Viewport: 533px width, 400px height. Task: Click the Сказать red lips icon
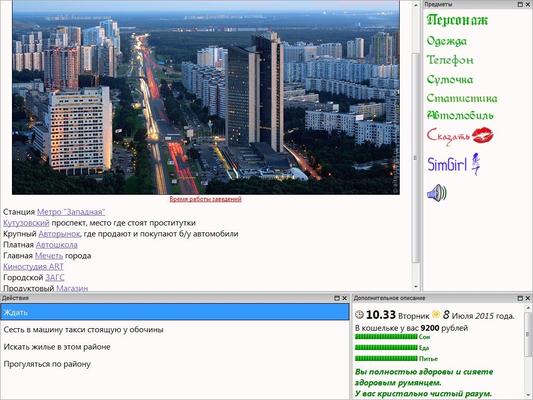tap(482, 135)
